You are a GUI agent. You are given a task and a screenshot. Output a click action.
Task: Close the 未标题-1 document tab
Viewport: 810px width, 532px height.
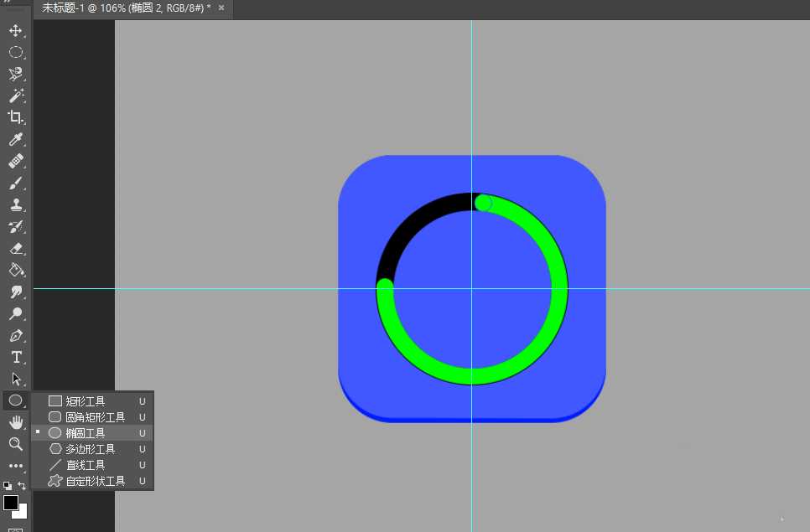(x=221, y=8)
